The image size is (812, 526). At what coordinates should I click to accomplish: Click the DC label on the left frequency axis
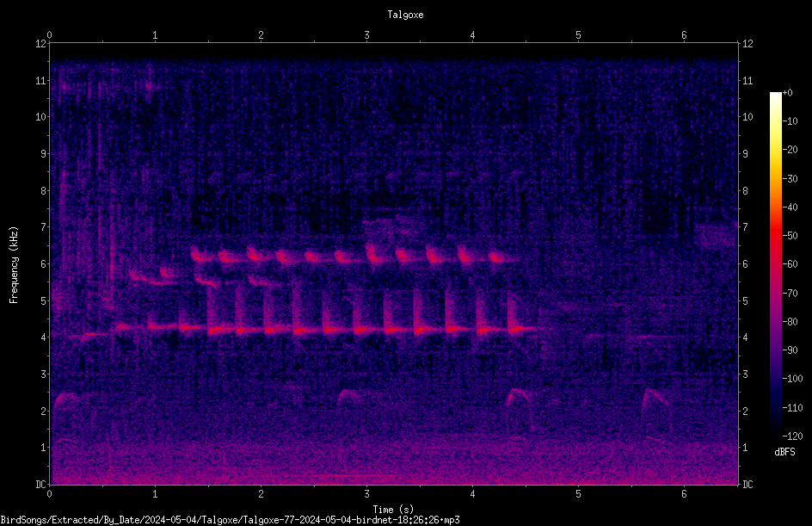(x=40, y=485)
